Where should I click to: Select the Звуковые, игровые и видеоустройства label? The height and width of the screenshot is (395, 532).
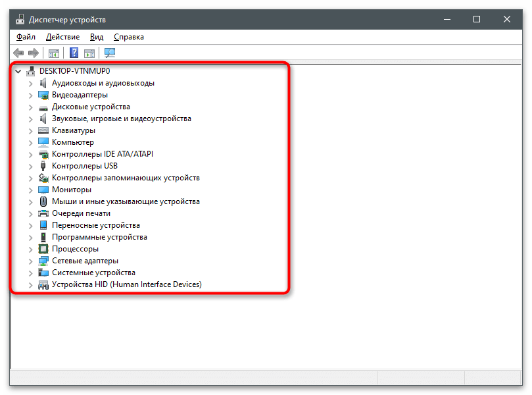122,118
